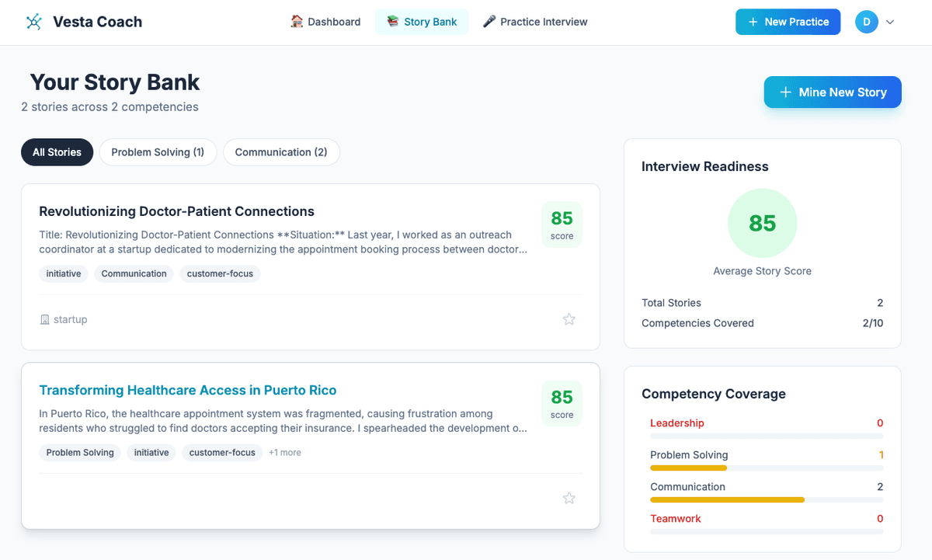Expand the account menu chevron

(890, 23)
